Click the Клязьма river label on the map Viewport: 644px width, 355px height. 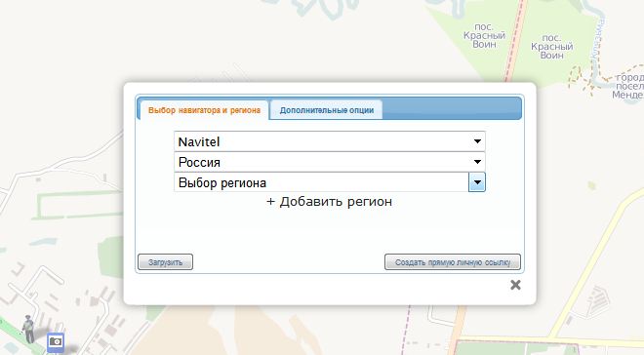tap(597, 40)
